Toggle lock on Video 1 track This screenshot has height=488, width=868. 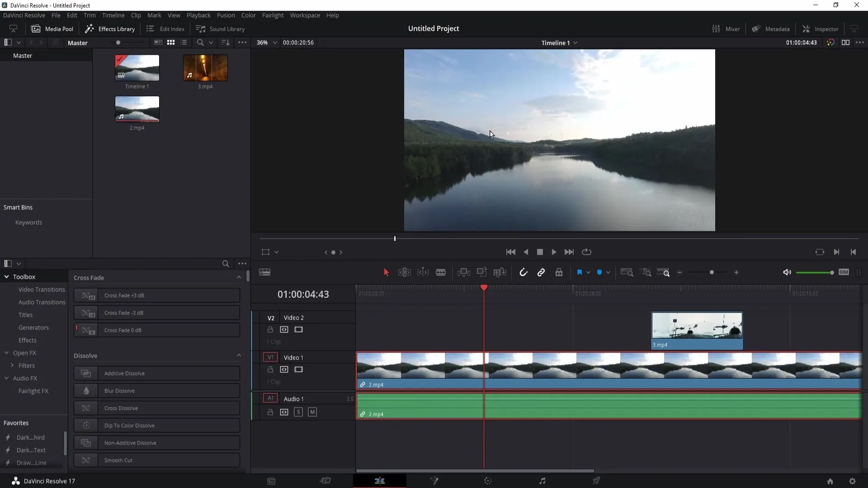(270, 370)
